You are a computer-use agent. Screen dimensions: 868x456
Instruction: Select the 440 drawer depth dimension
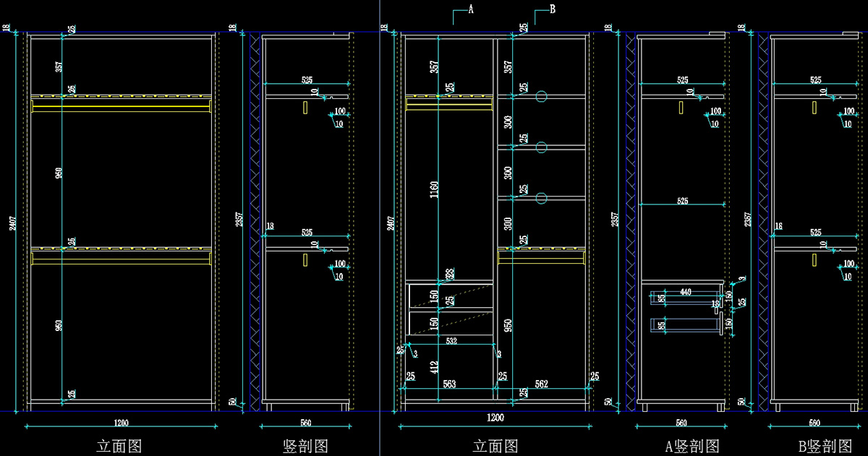[x=686, y=291]
